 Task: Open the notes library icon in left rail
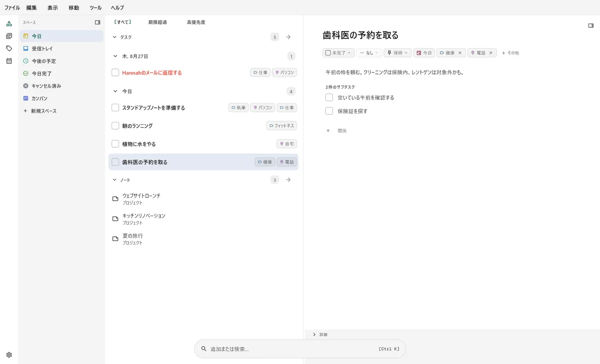click(9, 36)
